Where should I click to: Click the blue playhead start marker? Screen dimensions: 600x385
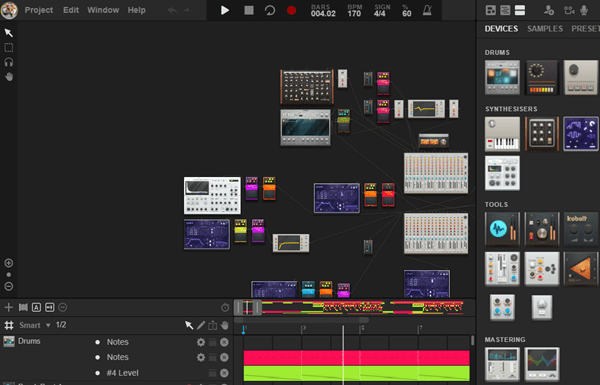[243, 330]
